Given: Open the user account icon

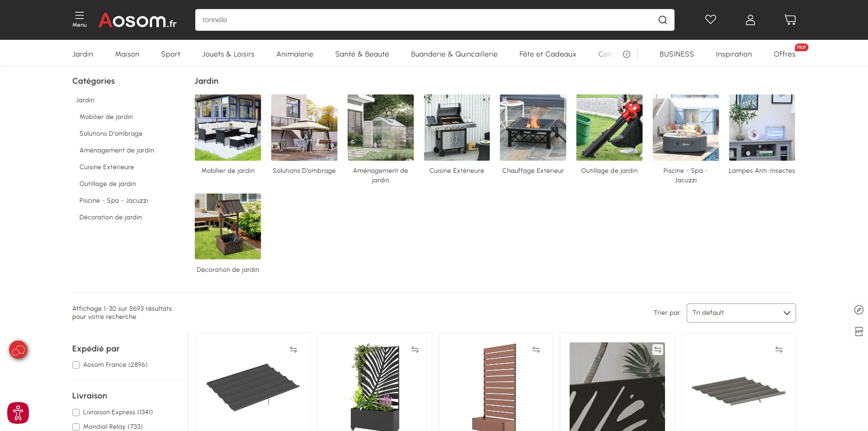Looking at the screenshot, I should coord(750,19).
